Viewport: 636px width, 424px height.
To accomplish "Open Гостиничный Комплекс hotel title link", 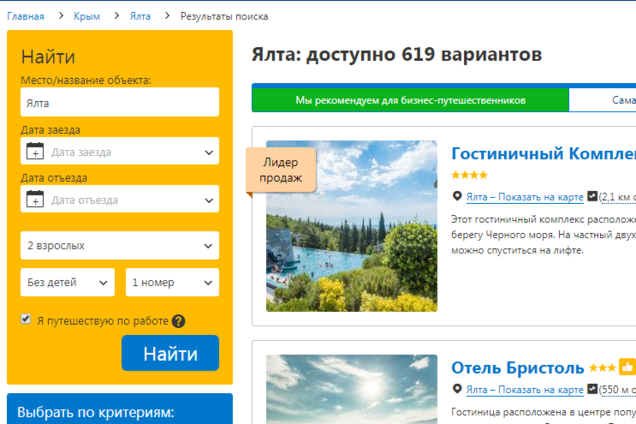I will pyautogui.click(x=544, y=153).
